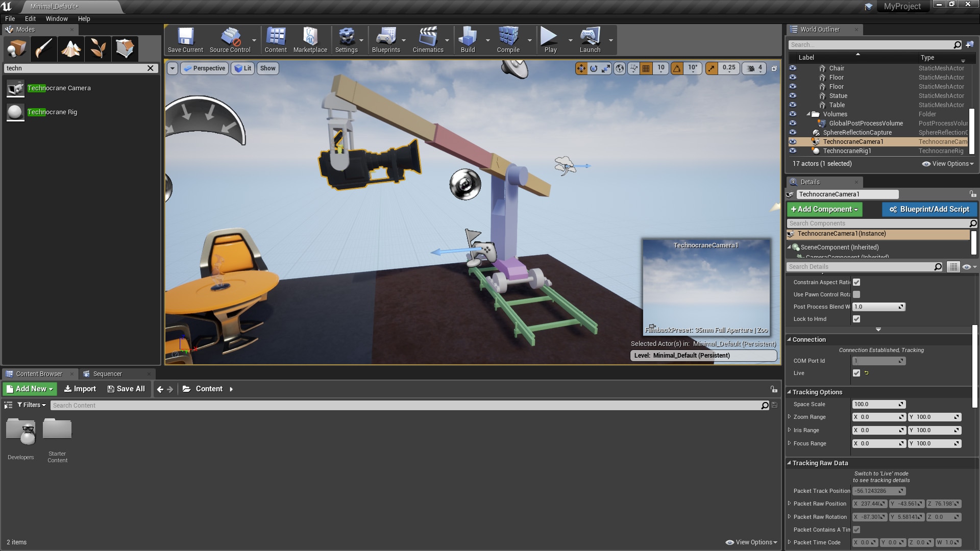Open camera speed dropdown showing 4
Viewport: 980px width, 551px height.
tap(754, 68)
